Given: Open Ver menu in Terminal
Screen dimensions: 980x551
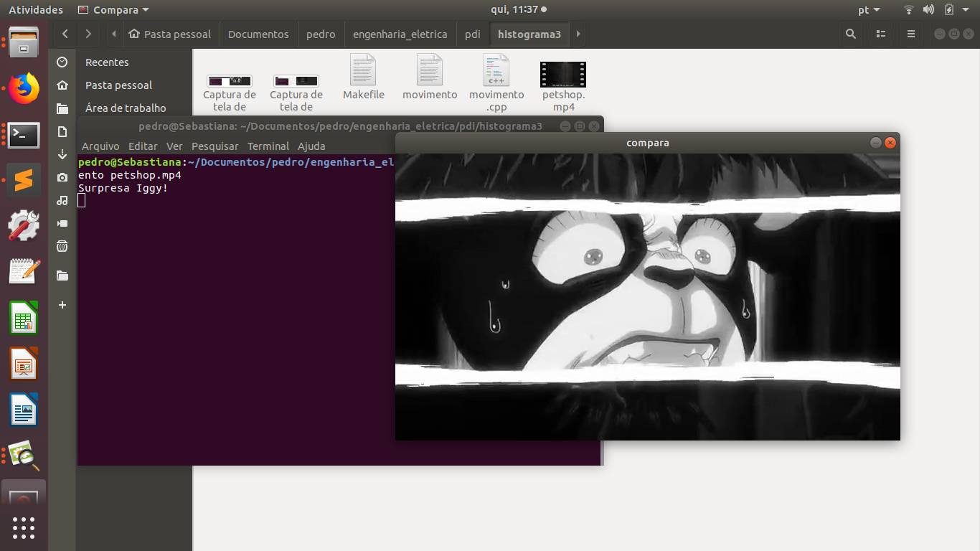Looking at the screenshot, I should (x=174, y=146).
